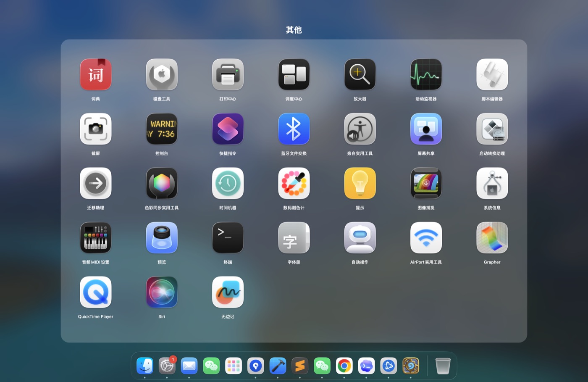
Task: Launch 调度中心 (Mission Control)
Action: (294, 74)
